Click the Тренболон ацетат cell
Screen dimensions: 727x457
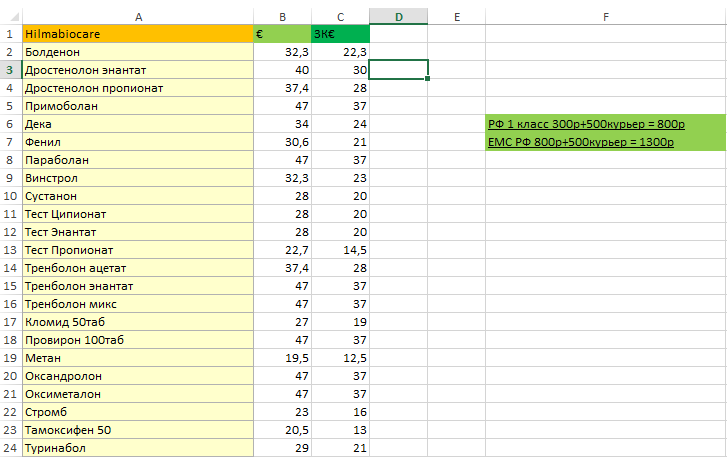pos(138,268)
